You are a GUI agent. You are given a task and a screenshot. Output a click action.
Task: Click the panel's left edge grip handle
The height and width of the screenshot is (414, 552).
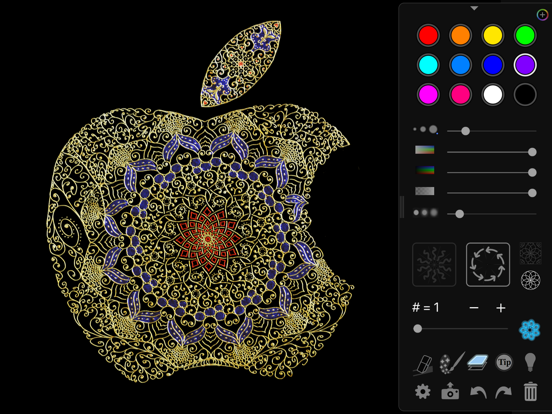coord(402,207)
